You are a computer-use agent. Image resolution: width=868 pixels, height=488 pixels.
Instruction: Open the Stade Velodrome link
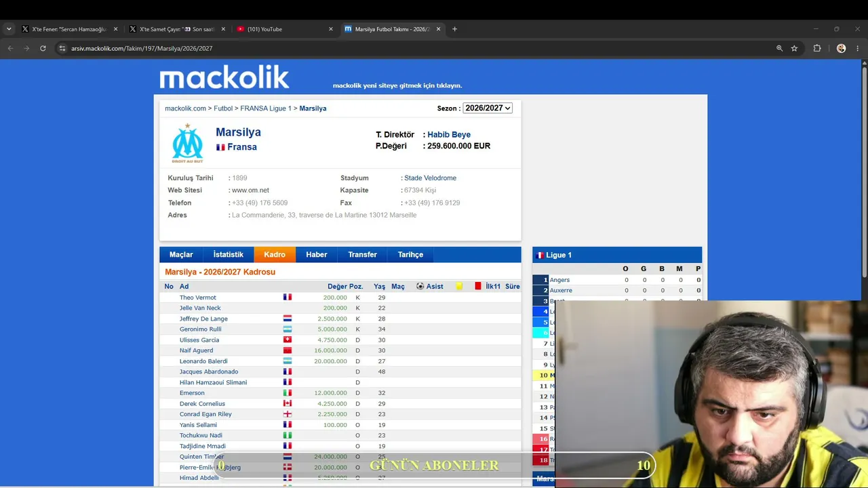[430, 178]
